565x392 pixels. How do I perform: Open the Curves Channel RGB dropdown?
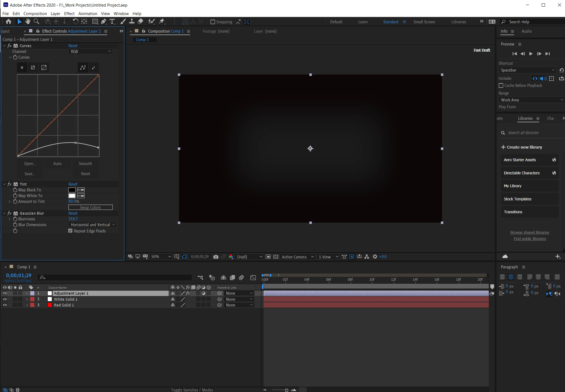(x=90, y=51)
